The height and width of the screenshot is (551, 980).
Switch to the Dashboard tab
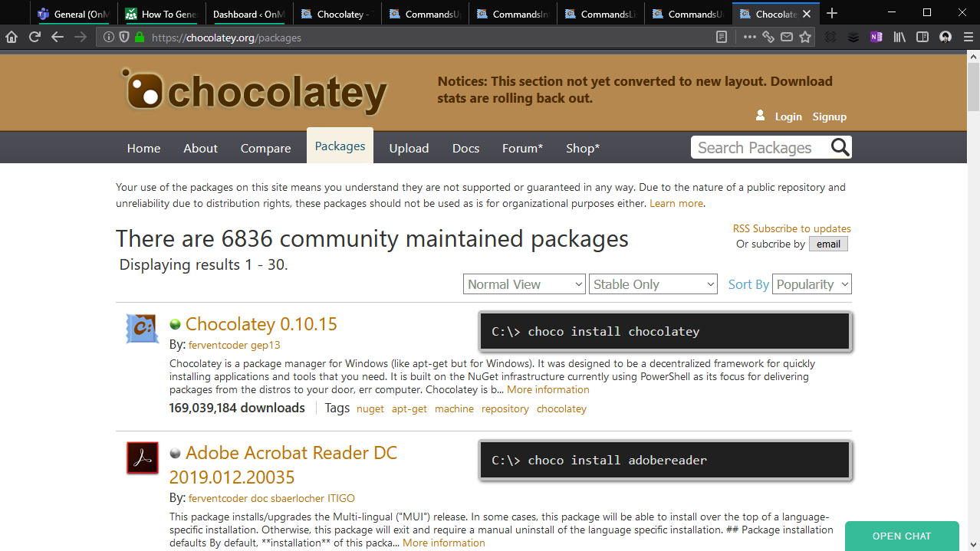pyautogui.click(x=249, y=14)
